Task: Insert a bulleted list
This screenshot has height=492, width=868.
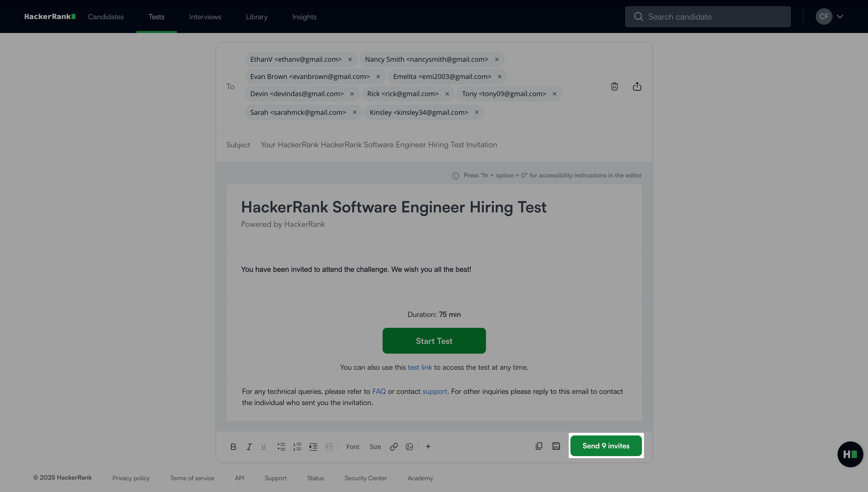Action: tap(281, 447)
